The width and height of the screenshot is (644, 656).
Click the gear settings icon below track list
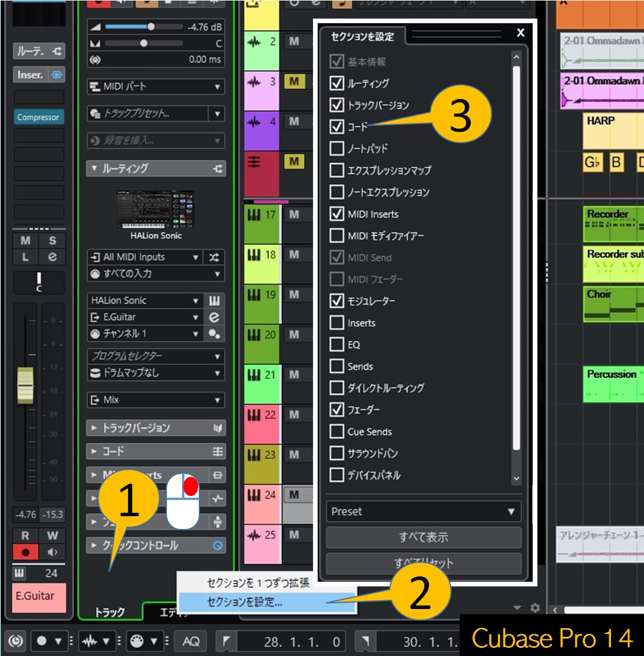click(x=535, y=608)
